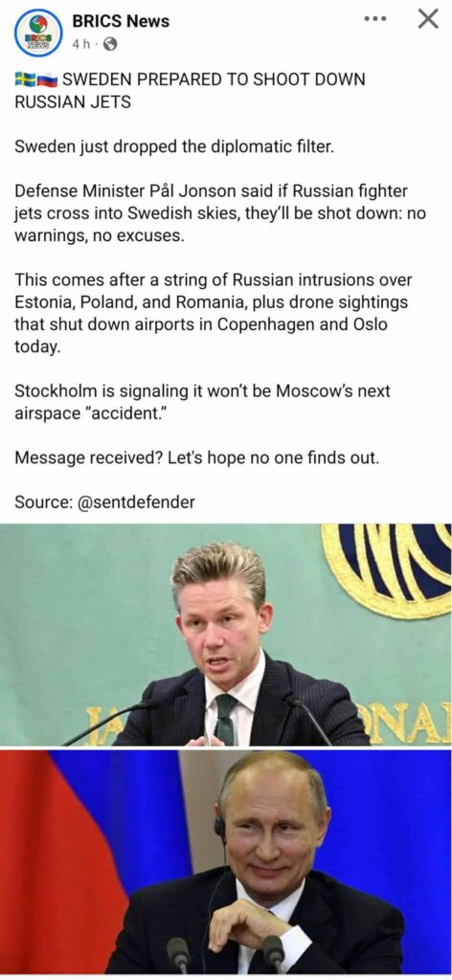Screen dimensions: 452x980
Task: Click the Russian flag emoji in headline
Action: pos(46,80)
